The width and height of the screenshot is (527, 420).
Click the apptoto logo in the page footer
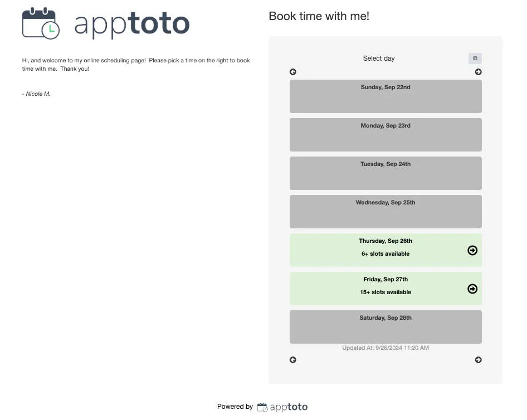point(282,407)
